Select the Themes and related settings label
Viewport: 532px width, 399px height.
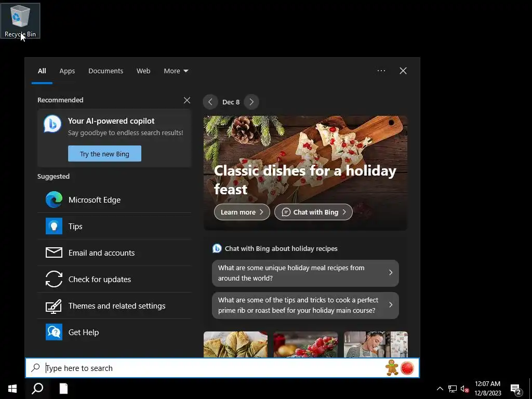[117, 305]
